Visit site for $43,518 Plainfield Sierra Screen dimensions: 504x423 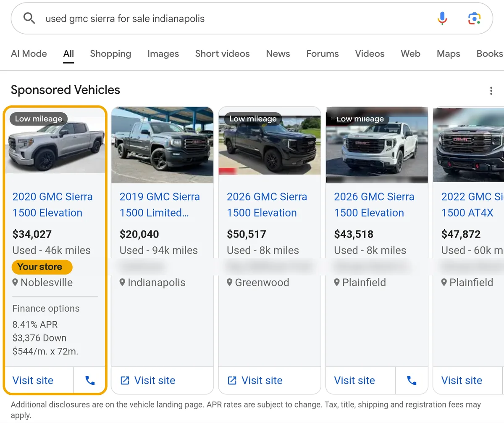354,381
